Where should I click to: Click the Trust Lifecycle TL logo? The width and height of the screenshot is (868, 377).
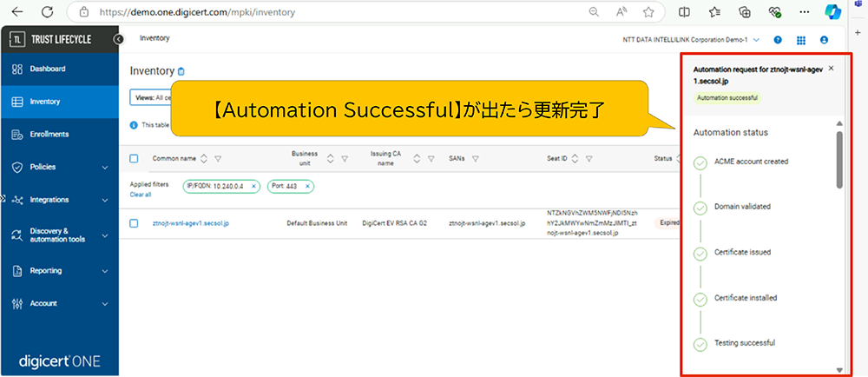tap(19, 39)
